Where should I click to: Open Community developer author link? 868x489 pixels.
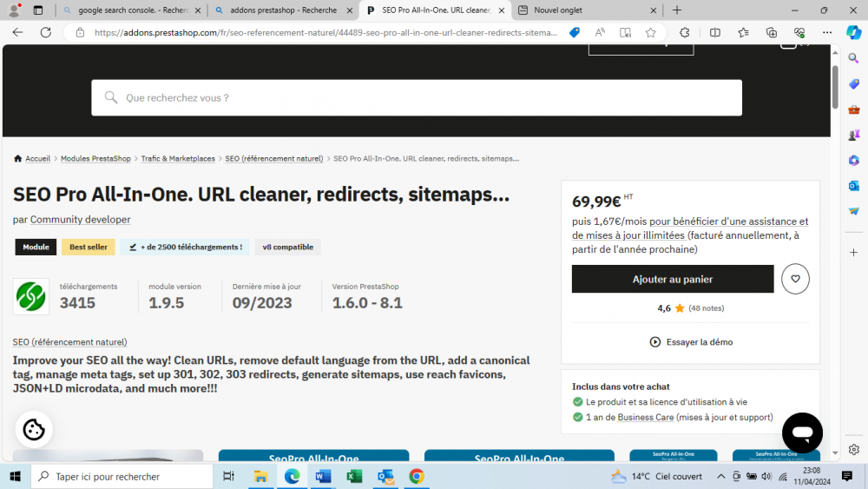[x=80, y=220]
